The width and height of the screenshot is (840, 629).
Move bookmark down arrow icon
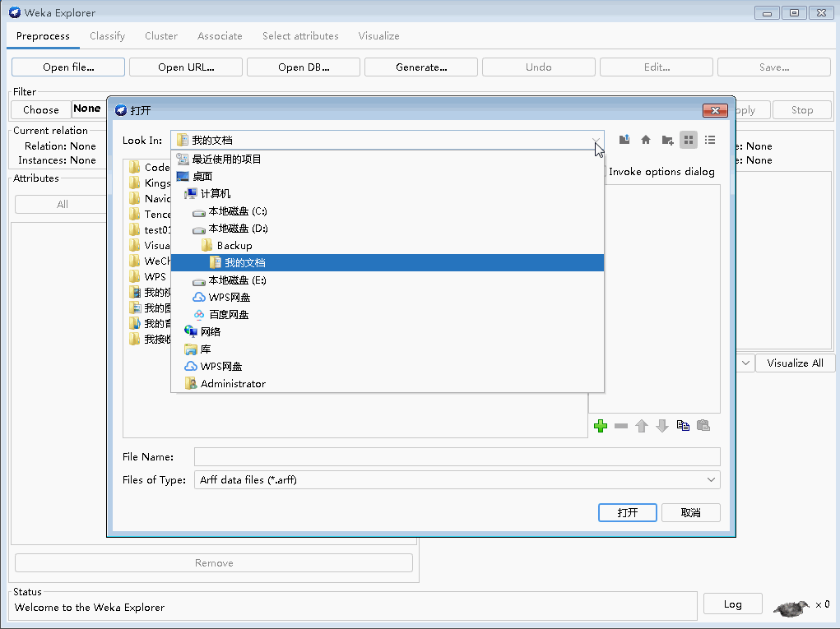point(662,426)
